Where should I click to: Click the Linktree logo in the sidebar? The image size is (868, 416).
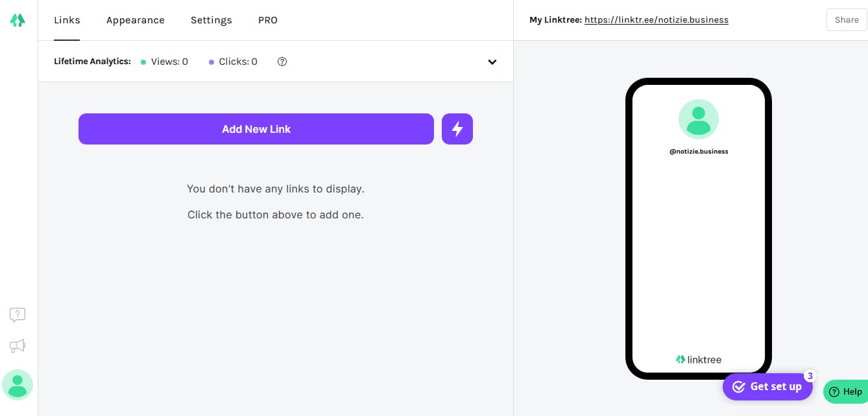click(x=18, y=20)
